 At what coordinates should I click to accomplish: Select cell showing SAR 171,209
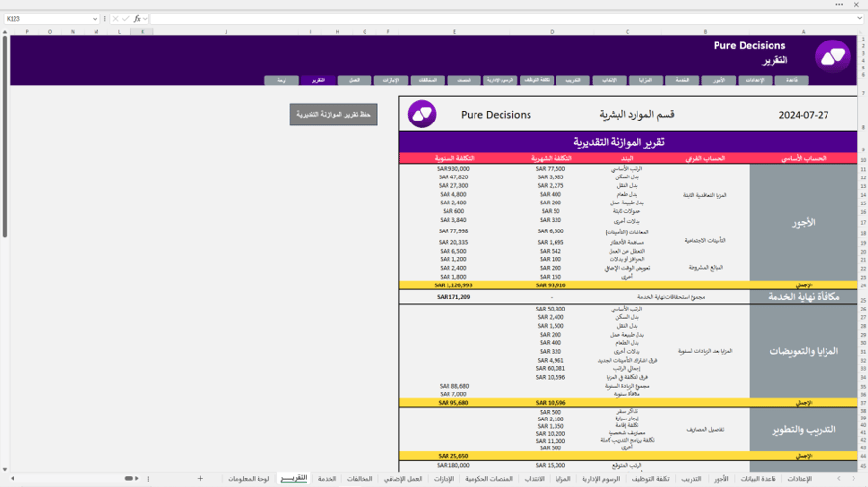[453, 297]
